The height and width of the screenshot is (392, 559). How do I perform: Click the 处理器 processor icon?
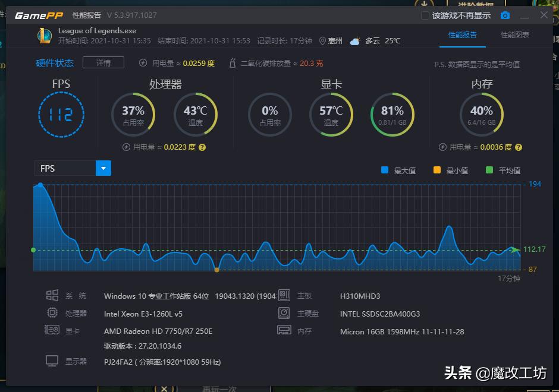53,314
